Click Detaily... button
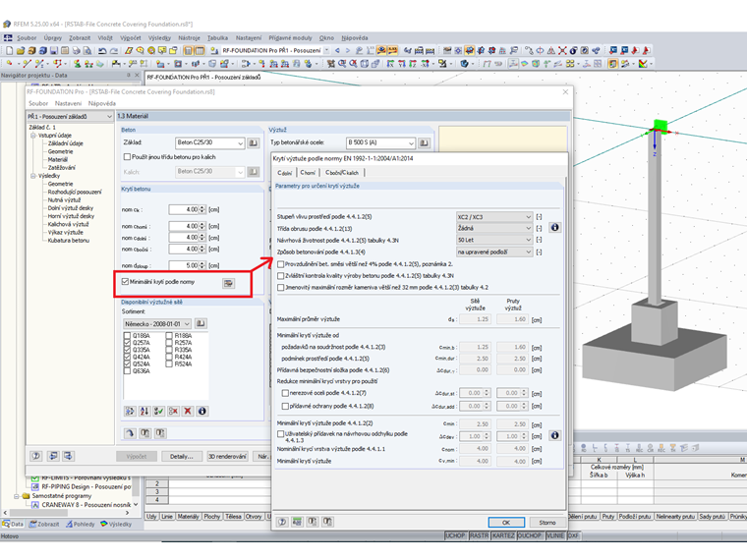The height and width of the screenshot is (560, 747). pos(182,456)
